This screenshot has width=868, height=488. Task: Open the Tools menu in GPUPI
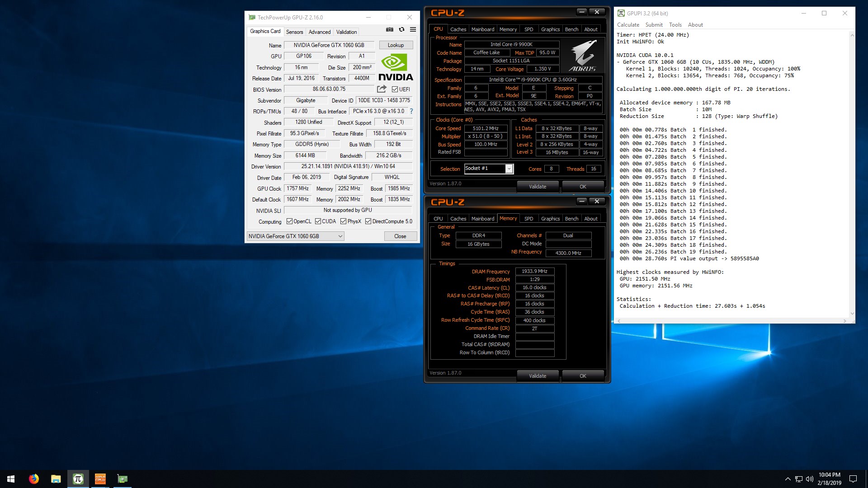[675, 25]
